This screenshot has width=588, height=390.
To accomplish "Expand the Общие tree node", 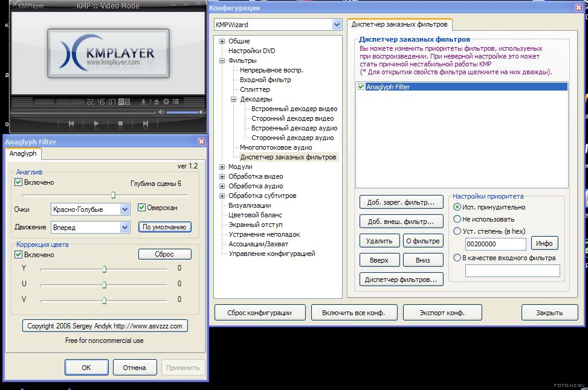I will click(222, 41).
